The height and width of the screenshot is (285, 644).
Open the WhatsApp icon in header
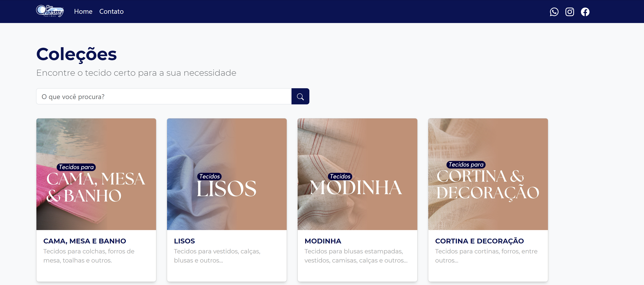(x=554, y=12)
